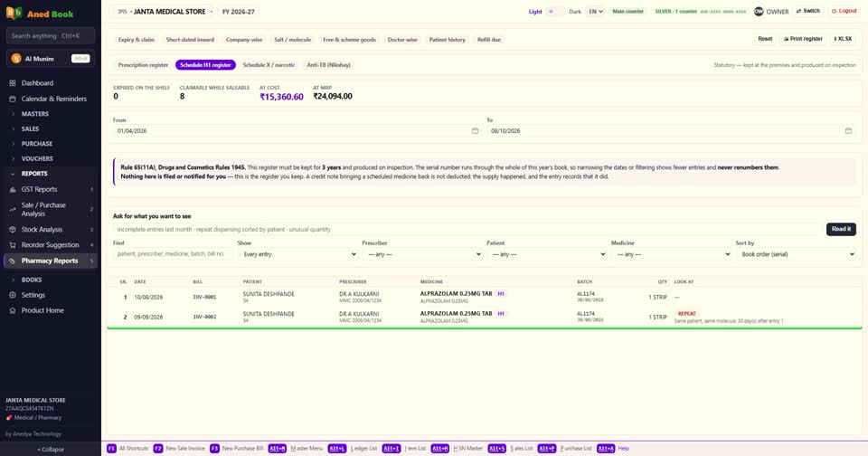Switch to Short-dated inward tab
This screenshot has height=456, width=868.
click(x=190, y=39)
